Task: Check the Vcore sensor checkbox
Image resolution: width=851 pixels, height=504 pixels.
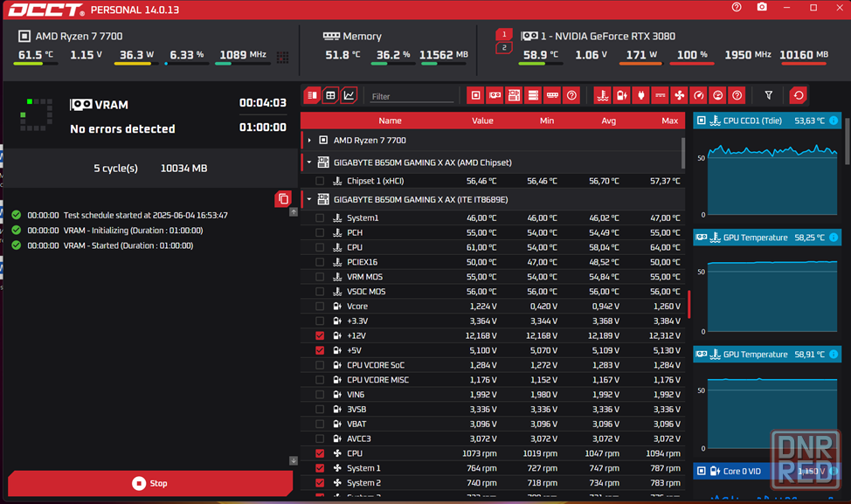Action: [x=320, y=307]
